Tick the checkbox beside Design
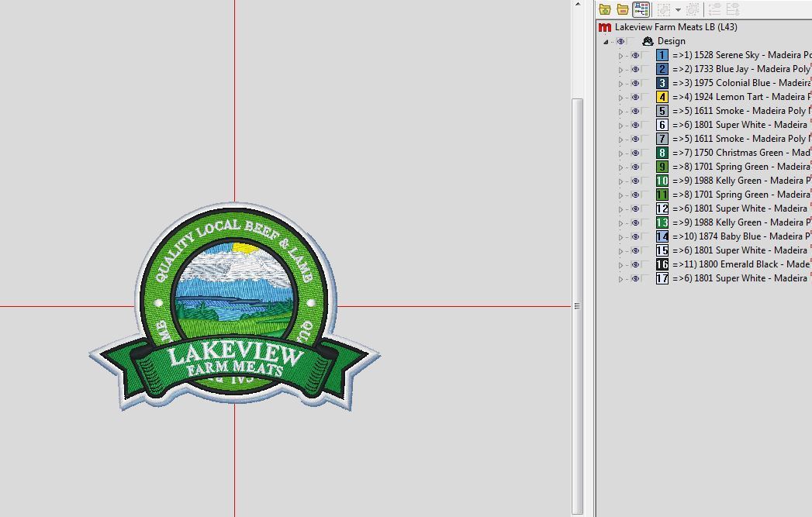The width and height of the screenshot is (812, 517). pos(631,41)
